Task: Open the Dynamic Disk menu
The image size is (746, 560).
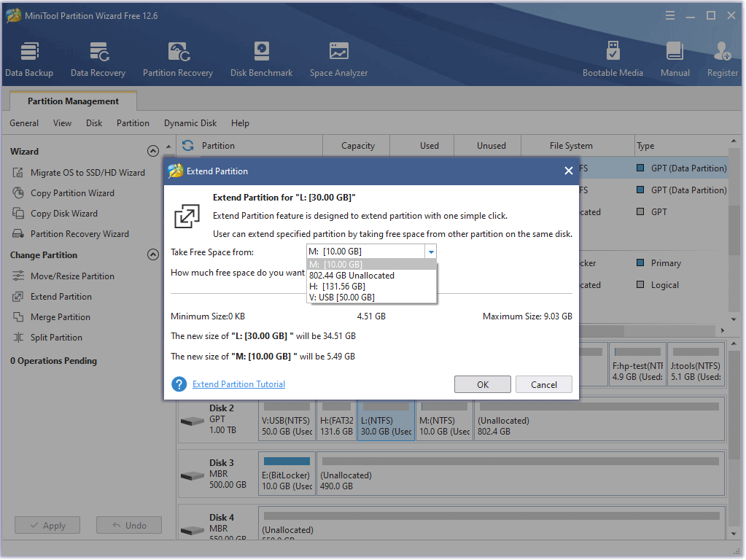Action: click(190, 123)
